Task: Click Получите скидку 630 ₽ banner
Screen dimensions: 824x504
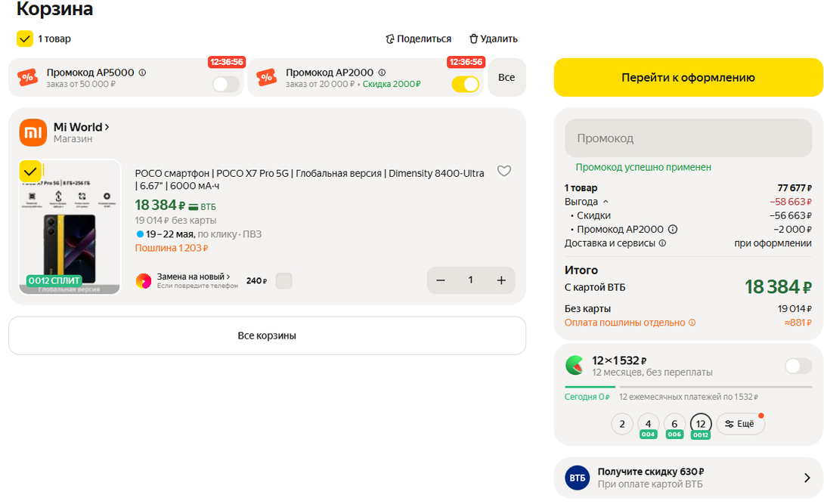Action: [689, 478]
